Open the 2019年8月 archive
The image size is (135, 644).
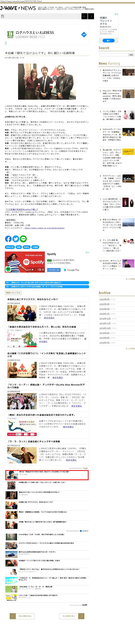[x=104, y=338]
